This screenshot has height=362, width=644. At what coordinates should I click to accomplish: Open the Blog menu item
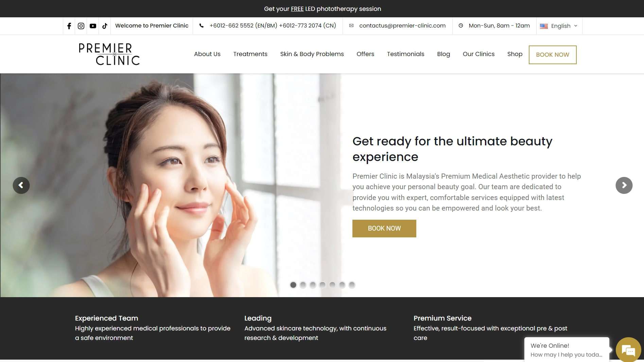[x=443, y=54]
